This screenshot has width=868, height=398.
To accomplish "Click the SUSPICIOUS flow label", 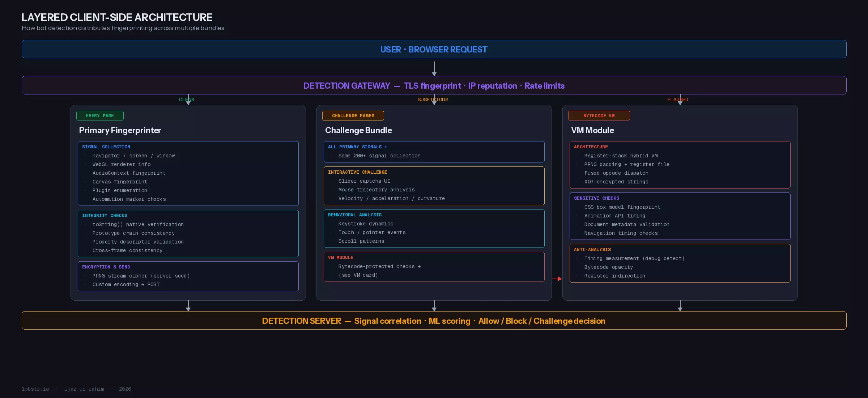I will click(x=433, y=99).
